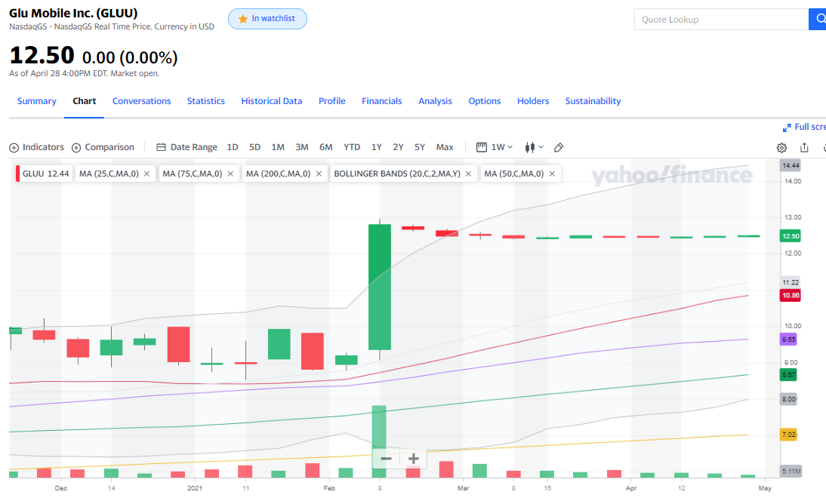The width and height of the screenshot is (826, 504).
Task: Select the draw pencil tool
Action: pos(559,147)
